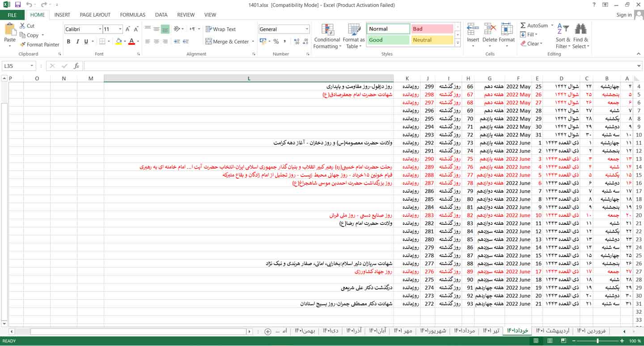Screen dimensions: 644x346
Task: Increase decimal places icon
Action: click(x=296, y=42)
